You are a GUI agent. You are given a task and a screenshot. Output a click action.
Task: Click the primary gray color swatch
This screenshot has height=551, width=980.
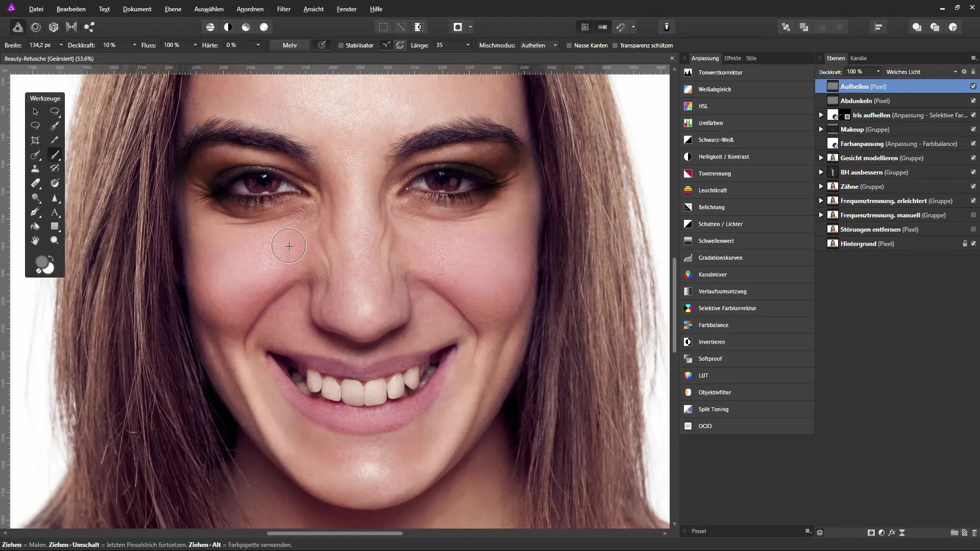[41, 262]
